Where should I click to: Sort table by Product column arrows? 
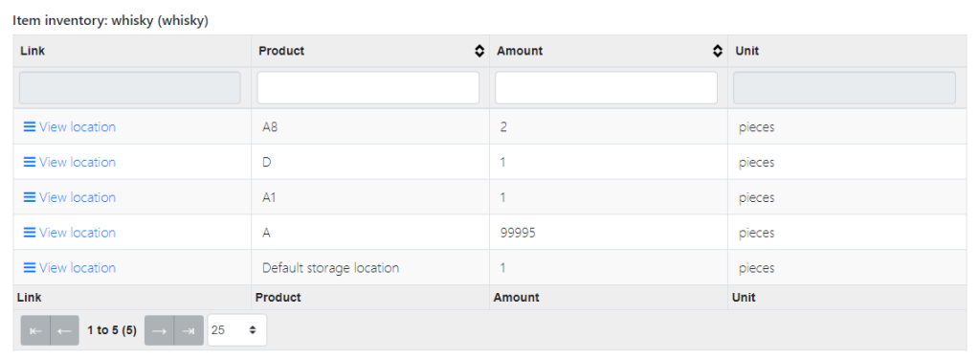click(479, 52)
